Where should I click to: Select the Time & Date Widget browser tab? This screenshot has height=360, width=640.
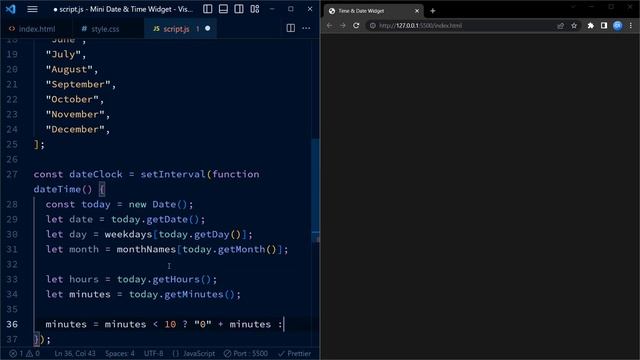[x=372, y=11]
